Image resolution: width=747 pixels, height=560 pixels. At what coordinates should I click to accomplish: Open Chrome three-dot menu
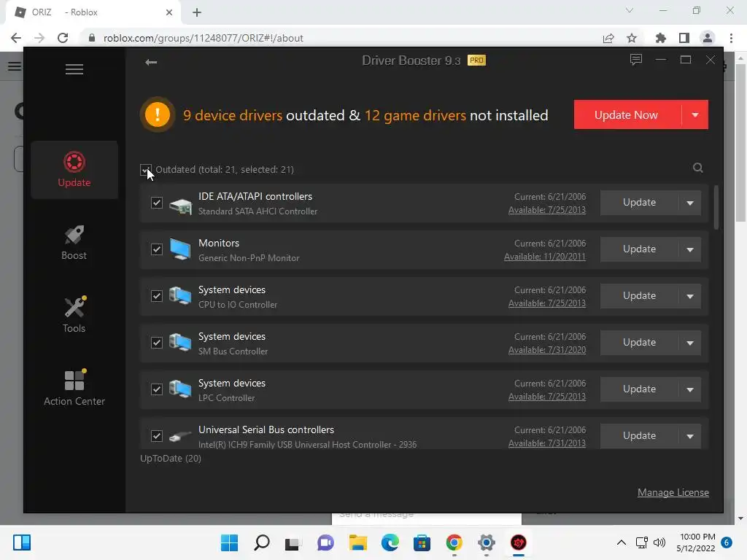(x=731, y=38)
